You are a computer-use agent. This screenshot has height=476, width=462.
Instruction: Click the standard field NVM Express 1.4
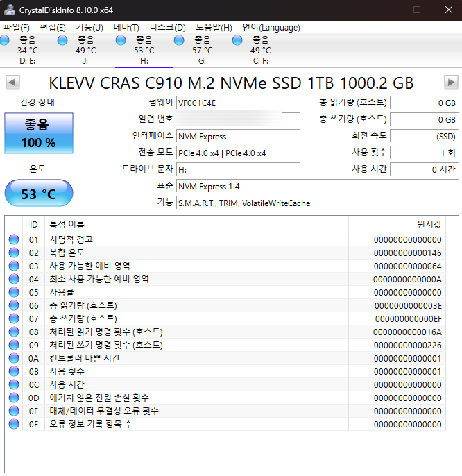point(317,187)
